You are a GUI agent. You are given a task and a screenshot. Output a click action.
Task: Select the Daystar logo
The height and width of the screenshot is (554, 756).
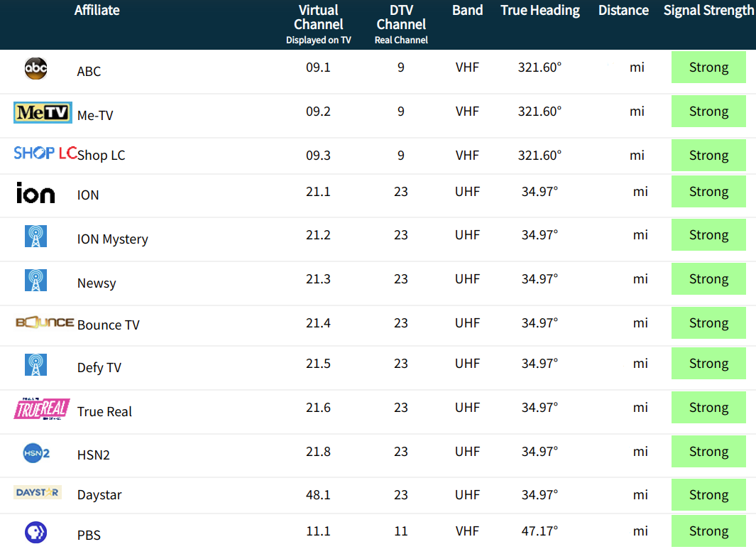click(x=38, y=492)
